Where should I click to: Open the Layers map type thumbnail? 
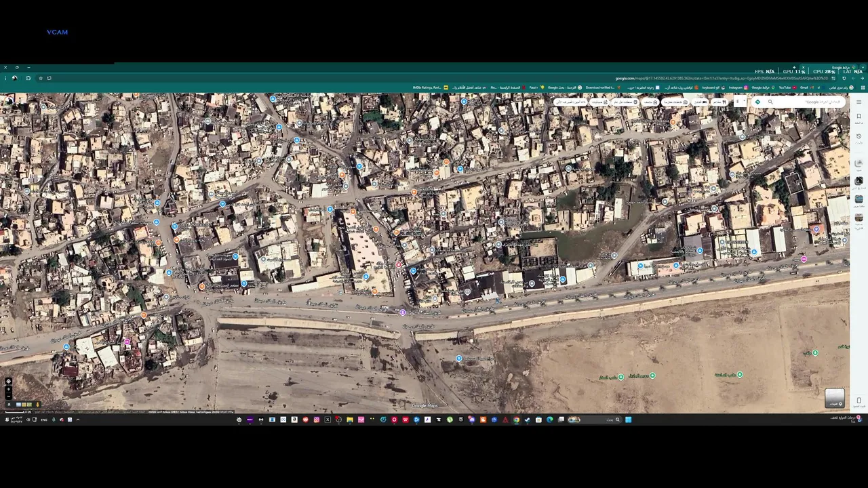pyautogui.click(x=835, y=398)
